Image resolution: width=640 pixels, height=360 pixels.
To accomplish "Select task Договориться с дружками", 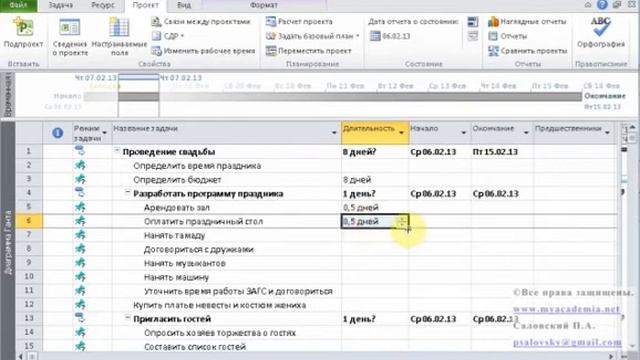I will tap(198, 249).
